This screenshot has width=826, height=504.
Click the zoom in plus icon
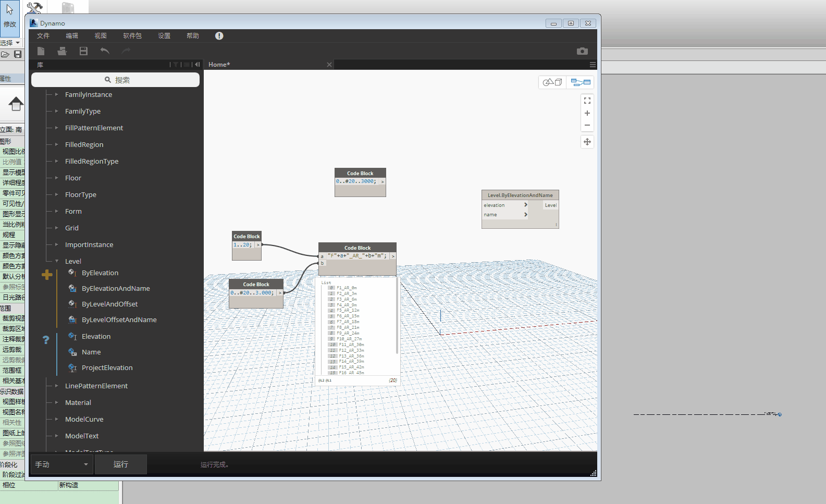(587, 113)
